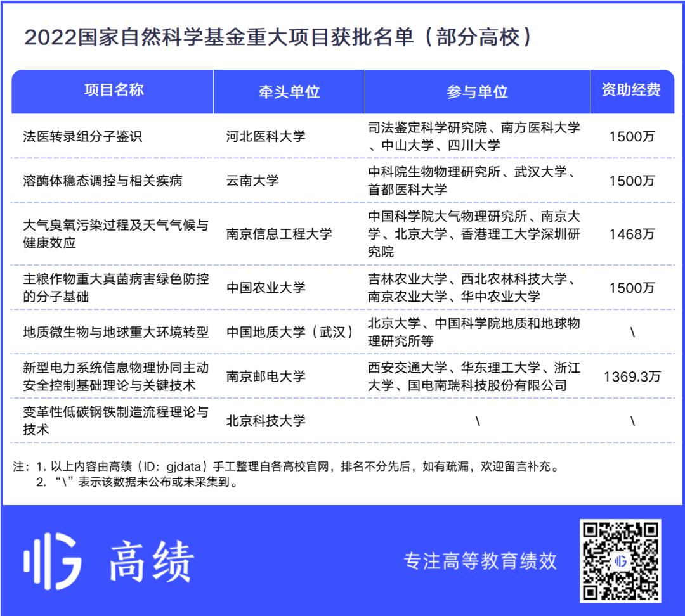The height and width of the screenshot is (616, 685).
Task: Click 中国地质大学（武汉） cell
Action: point(290,332)
